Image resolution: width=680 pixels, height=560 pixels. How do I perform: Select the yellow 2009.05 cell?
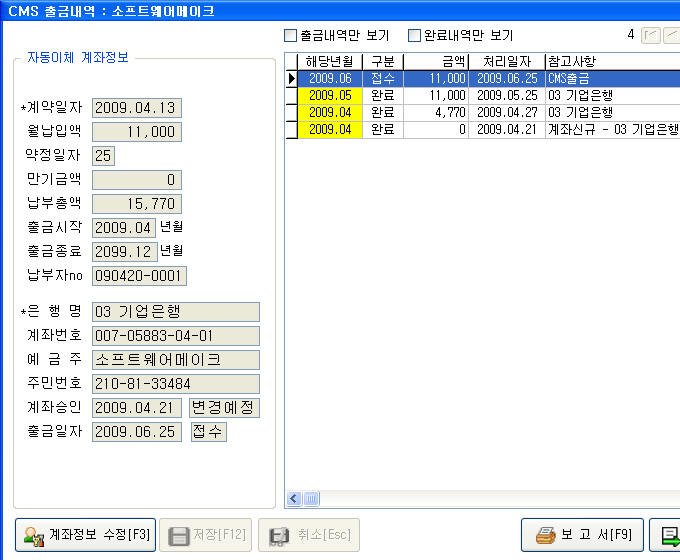tap(330, 95)
